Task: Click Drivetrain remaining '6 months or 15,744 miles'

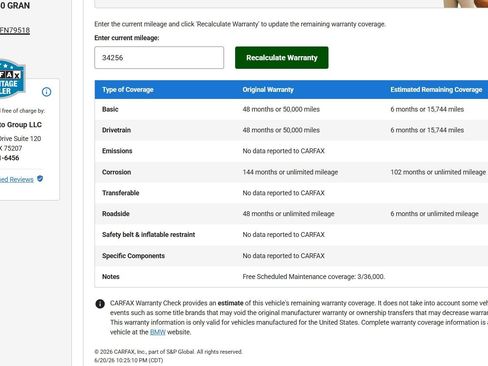Action: (x=427, y=130)
